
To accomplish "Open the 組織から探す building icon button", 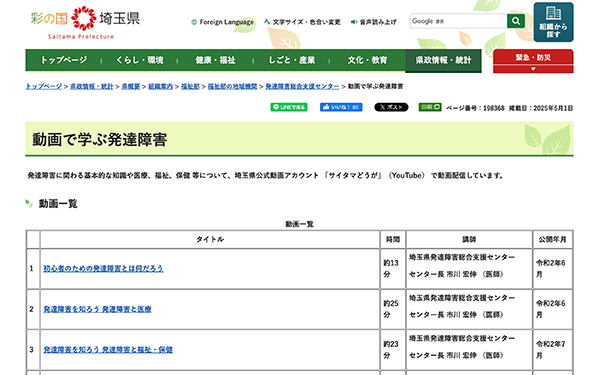I will pos(553,22).
